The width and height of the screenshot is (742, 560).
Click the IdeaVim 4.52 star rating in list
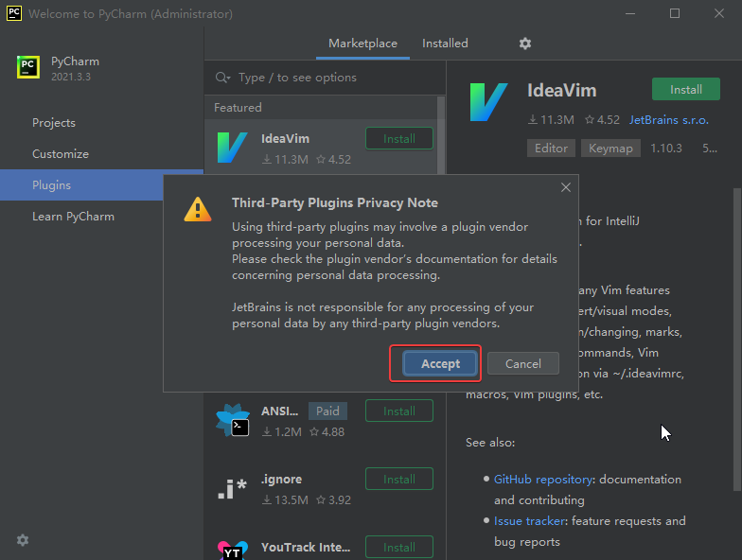[333, 159]
